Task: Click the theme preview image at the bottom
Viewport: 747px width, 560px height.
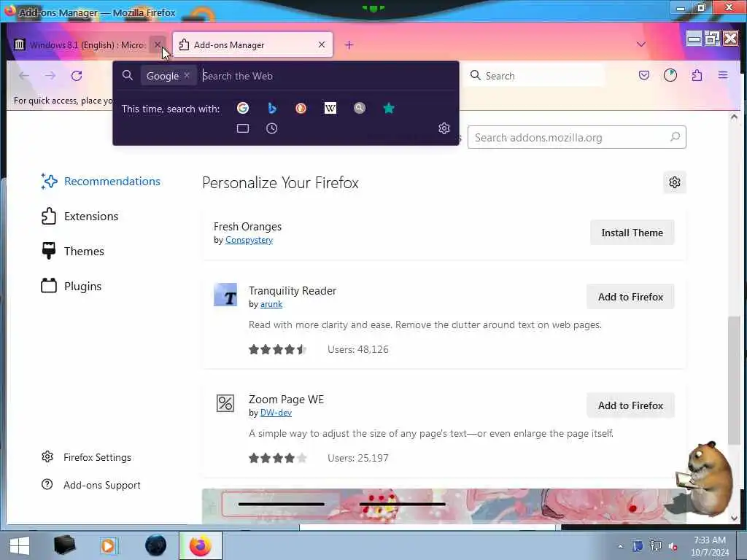Action: [444, 506]
